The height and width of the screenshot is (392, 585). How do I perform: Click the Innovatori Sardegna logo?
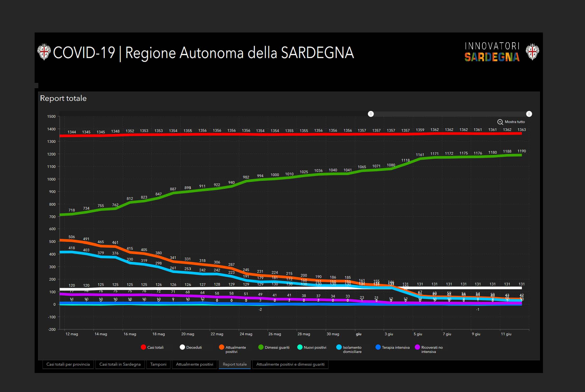pyautogui.click(x=492, y=52)
